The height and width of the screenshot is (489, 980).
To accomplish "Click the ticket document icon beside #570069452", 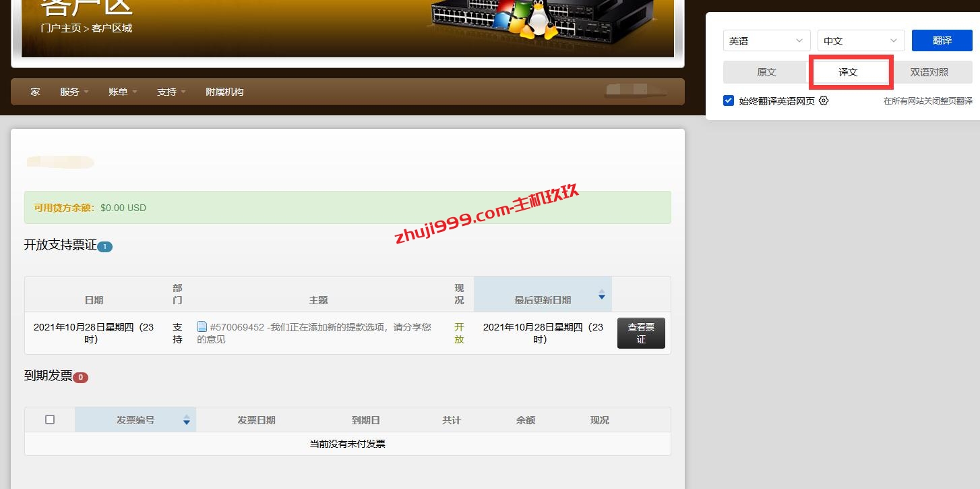I will (x=202, y=326).
